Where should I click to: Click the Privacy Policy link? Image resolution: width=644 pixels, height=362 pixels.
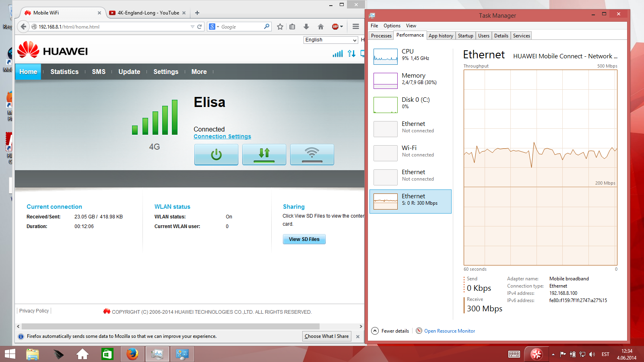(34, 311)
